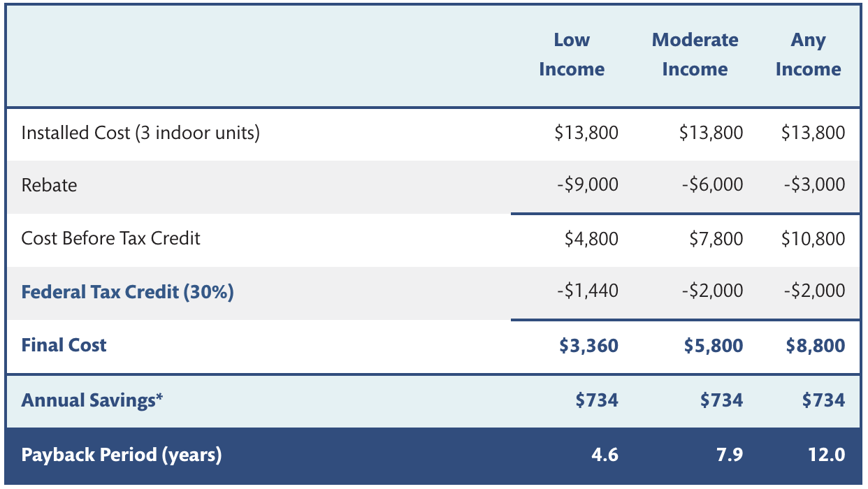Screen dimensions: 868x489
Task: Select the Installed Cost row label
Action: pos(140,133)
